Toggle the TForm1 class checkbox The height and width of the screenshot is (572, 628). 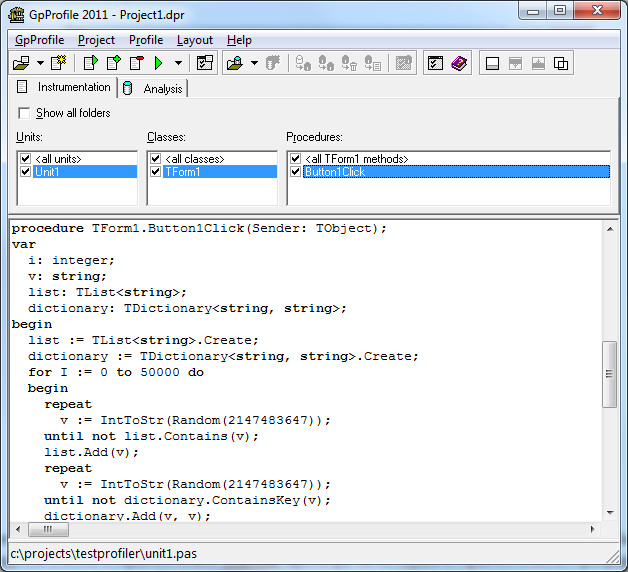click(155, 172)
